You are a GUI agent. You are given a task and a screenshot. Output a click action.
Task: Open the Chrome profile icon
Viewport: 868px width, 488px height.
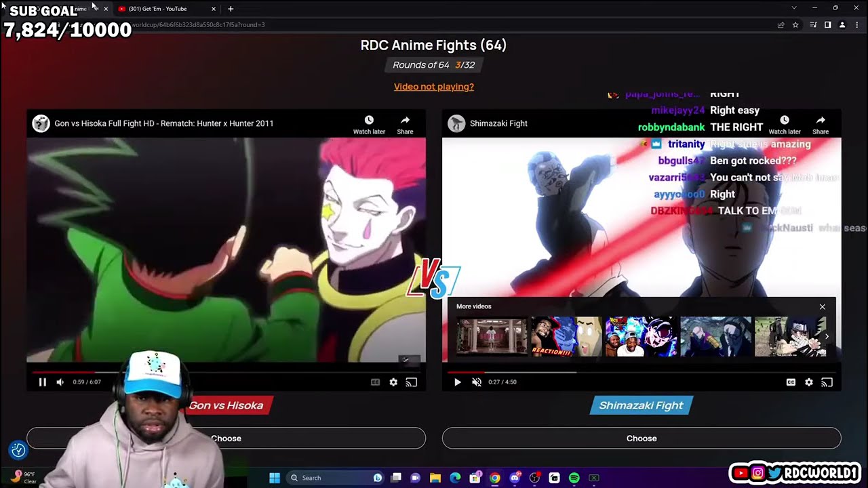[x=842, y=25]
